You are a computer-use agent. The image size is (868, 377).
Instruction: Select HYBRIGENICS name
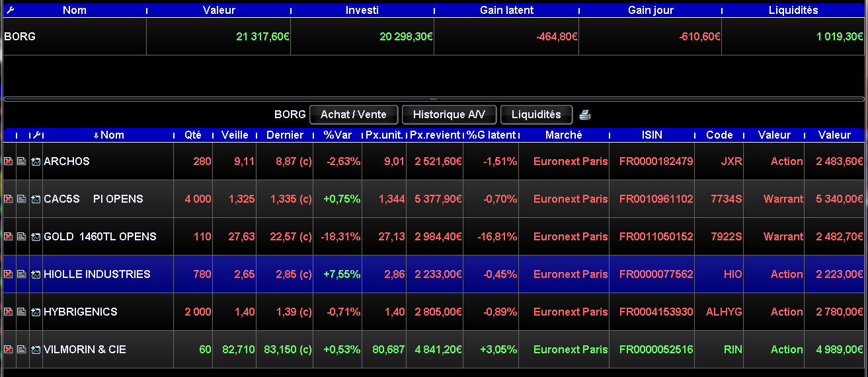(x=81, y=312)
